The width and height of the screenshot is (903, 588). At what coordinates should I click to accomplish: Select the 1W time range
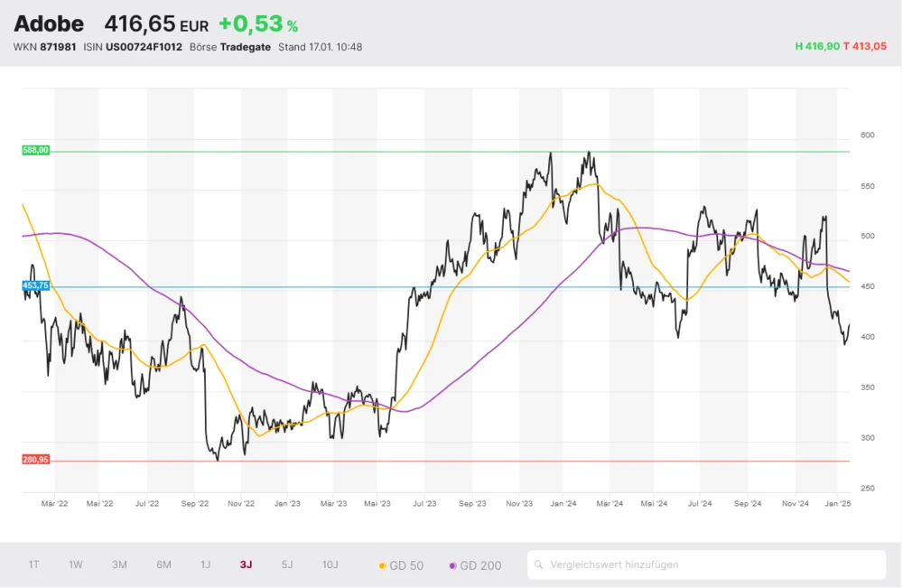coord(76,565)
